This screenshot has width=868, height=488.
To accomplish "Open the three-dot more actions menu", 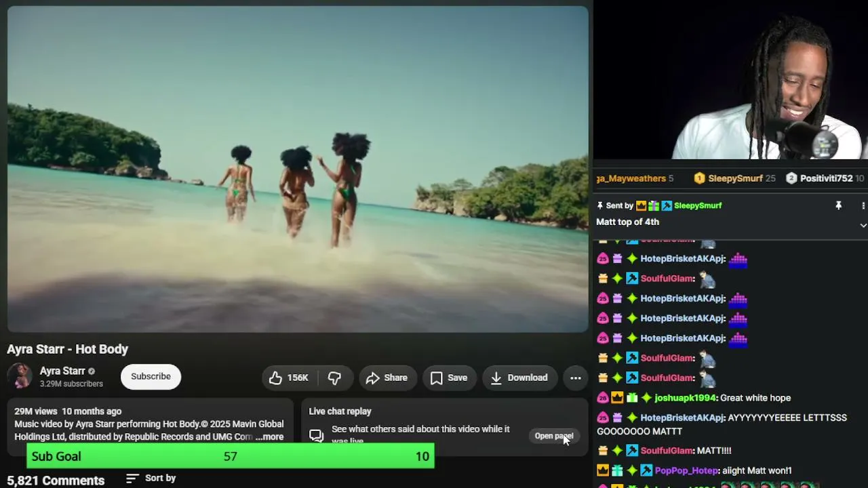I will (x=576, y=378).
